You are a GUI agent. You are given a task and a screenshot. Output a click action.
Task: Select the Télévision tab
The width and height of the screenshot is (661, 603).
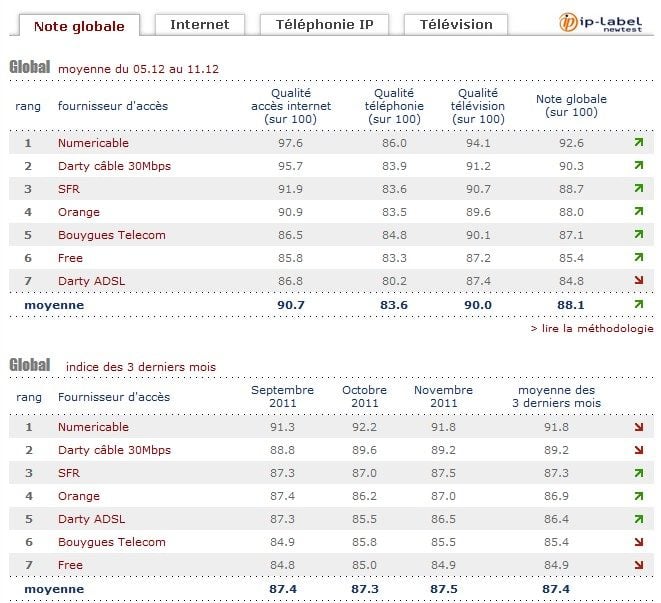(456, 25)
